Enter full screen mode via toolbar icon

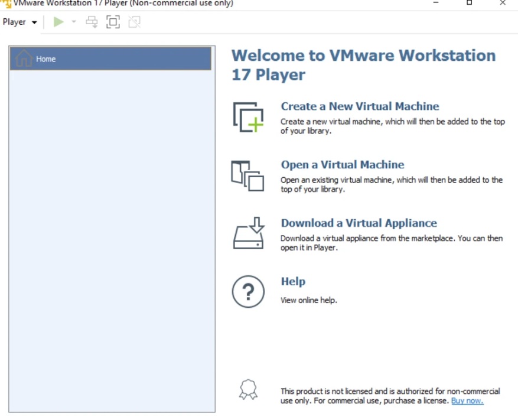(113, 22)
